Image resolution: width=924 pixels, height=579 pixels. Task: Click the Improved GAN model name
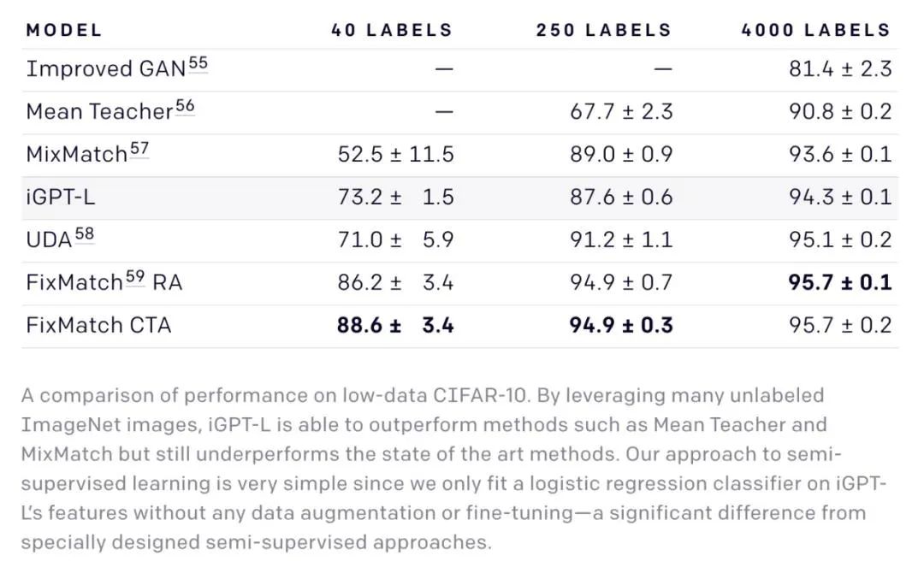[x=105, y=69]
